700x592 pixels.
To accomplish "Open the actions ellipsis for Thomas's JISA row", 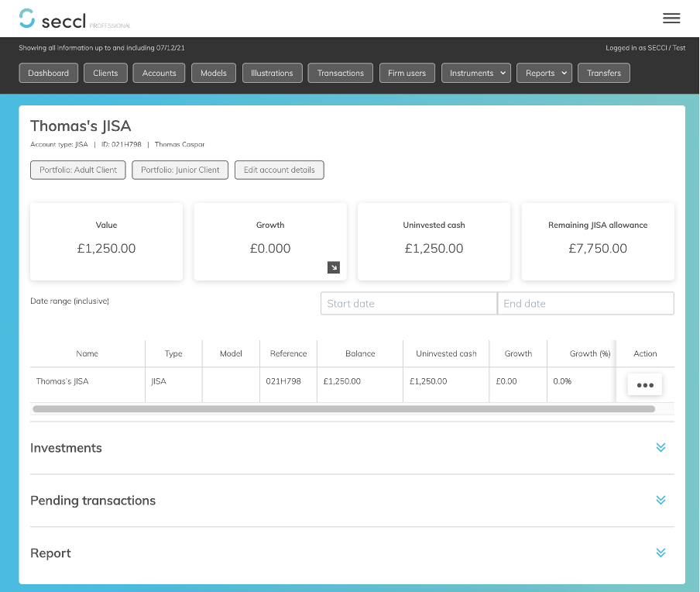I will coord(644,384).
